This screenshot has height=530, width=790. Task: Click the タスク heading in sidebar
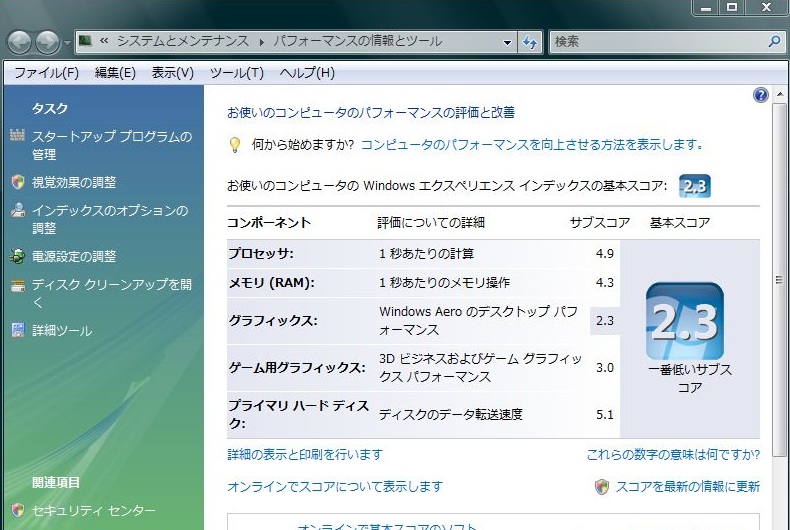click(x=49, y=108)
